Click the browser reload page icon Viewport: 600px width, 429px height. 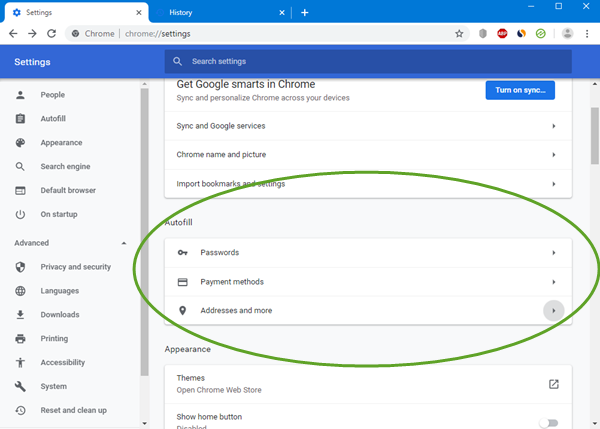52,33
